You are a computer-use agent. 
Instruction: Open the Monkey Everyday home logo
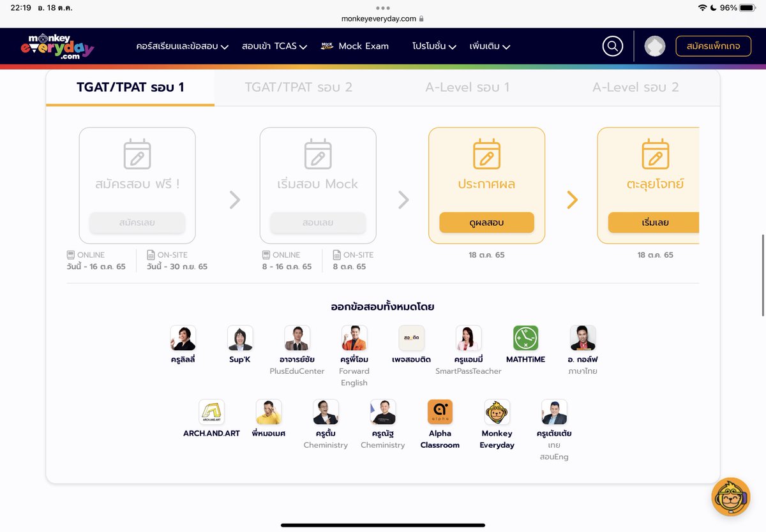point(57,46)
